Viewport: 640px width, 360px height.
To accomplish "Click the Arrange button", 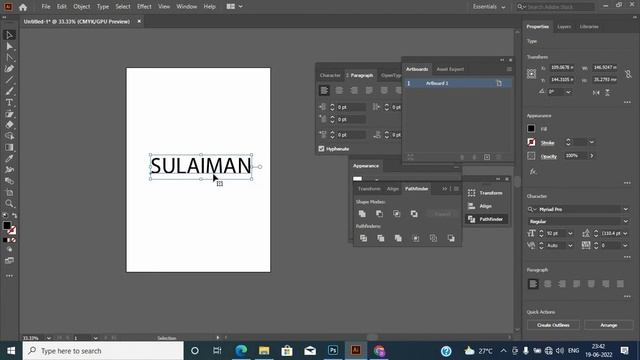I will (609, 325).
